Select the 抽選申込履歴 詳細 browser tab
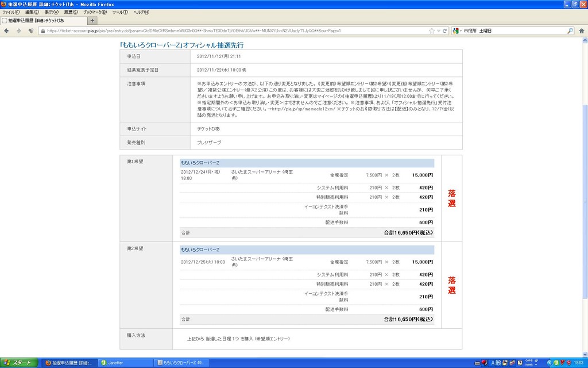This screenshot has width=588, height=368. click(x=44, y=21)
